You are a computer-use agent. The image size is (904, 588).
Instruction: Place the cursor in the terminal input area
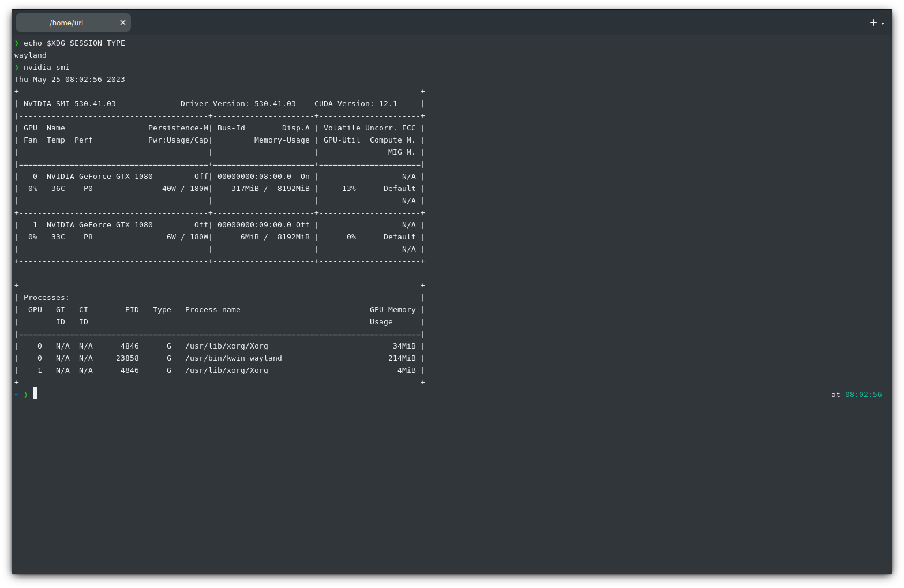pos(35,394)
